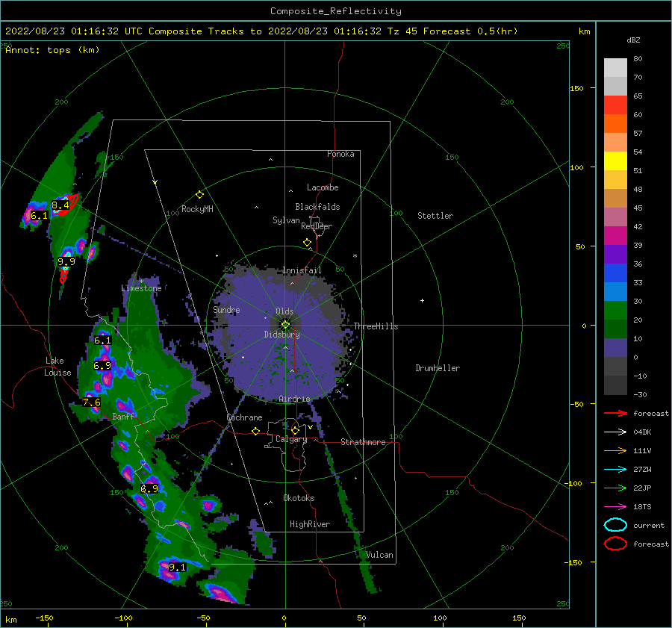Image resolution: width=672 pixels, height=628 pixels.
Task: Click the red color swatch in dBZ legend
Action: click(x=615, y=105)
